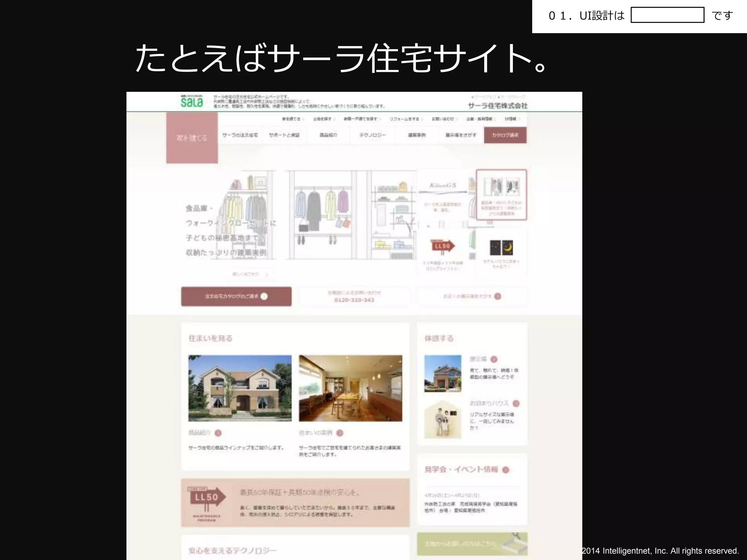Click the 注文住宅カタログのご請求 button
This screenshot has width=747, height=560.
click(x=236, y=296)
